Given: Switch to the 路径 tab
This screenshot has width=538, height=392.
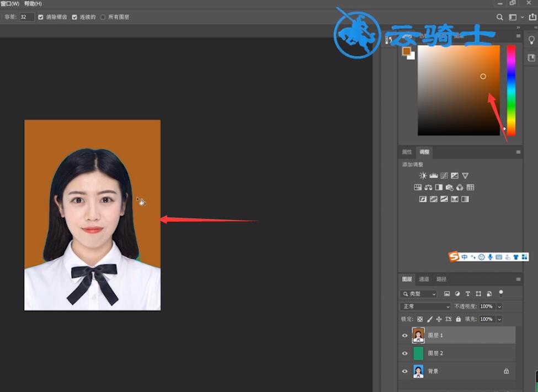Looking at the screenshot, I should [441, 279].
